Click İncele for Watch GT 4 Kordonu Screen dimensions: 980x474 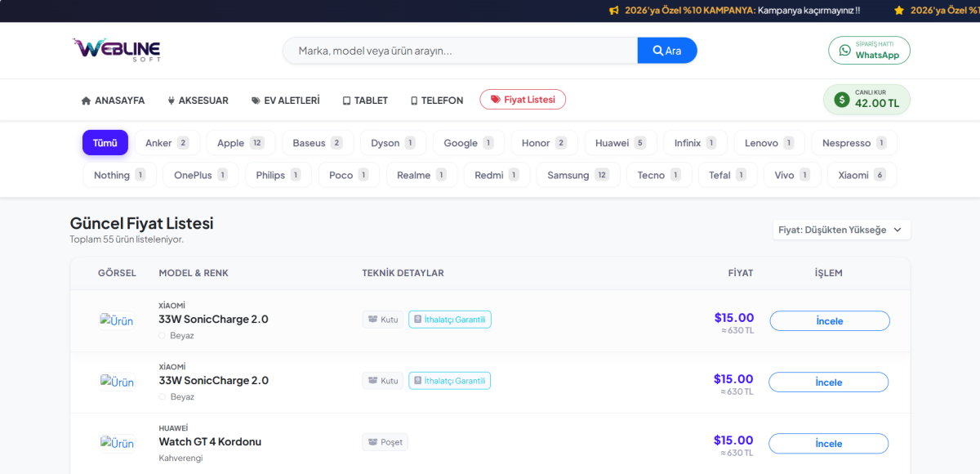tap(828, 444)
